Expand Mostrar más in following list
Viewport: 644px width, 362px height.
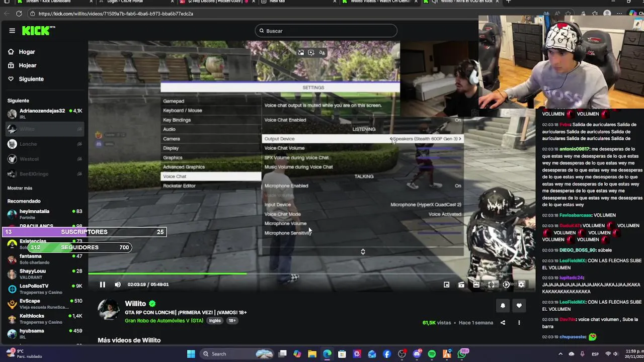pyautogui.click(x=20, y=188)
